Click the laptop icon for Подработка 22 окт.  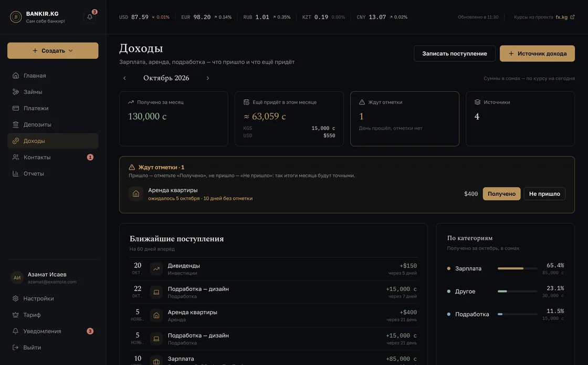[156, 292]
